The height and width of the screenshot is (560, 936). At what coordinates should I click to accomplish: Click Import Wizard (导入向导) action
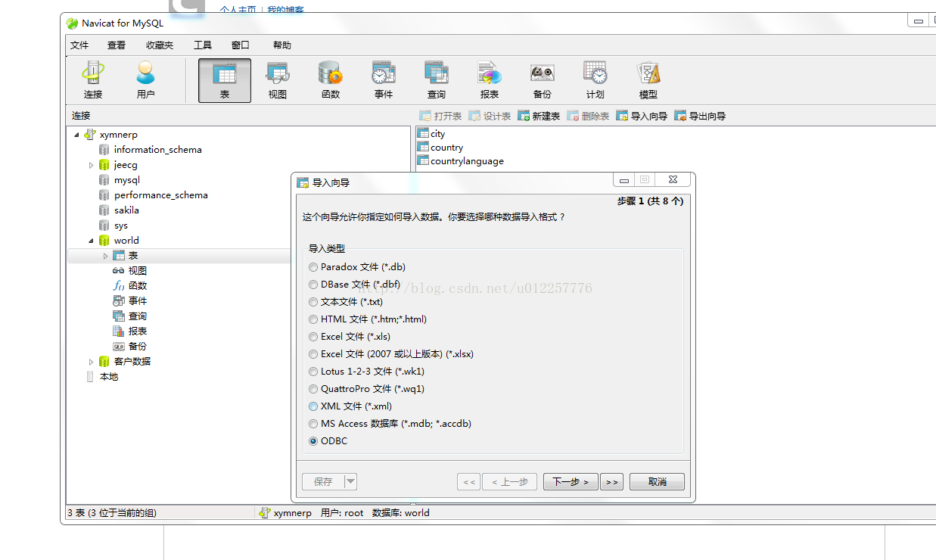[642, 116]
